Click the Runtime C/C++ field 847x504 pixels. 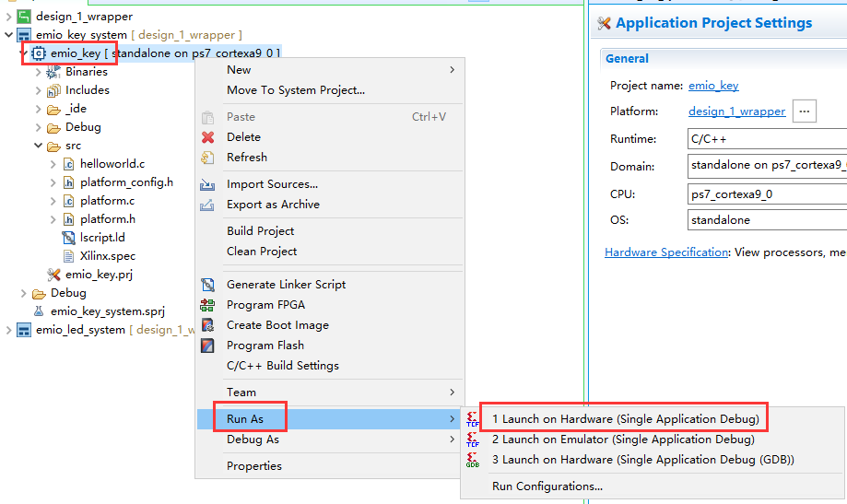click(767, 139)
